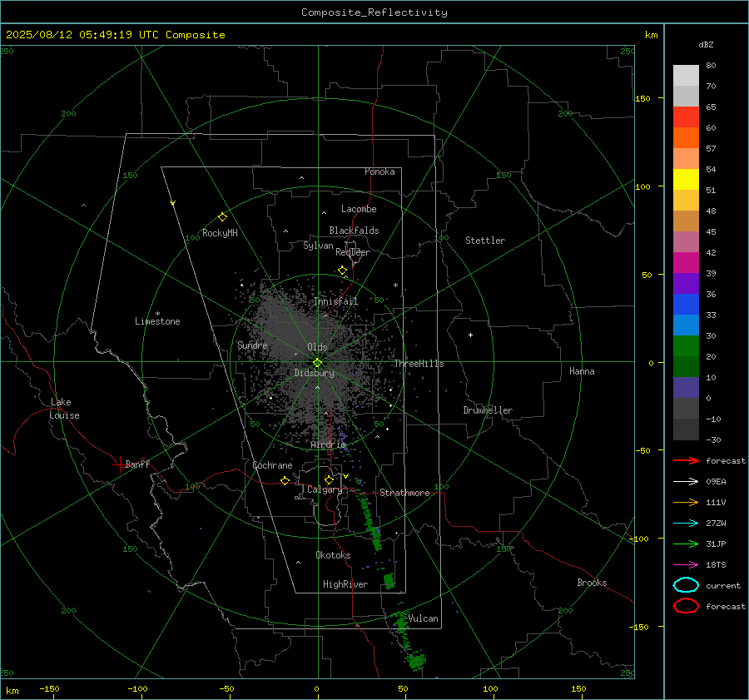Select the yellow 51-54 dBZ swatch
749x700 pixels.
tap(686, 180)
